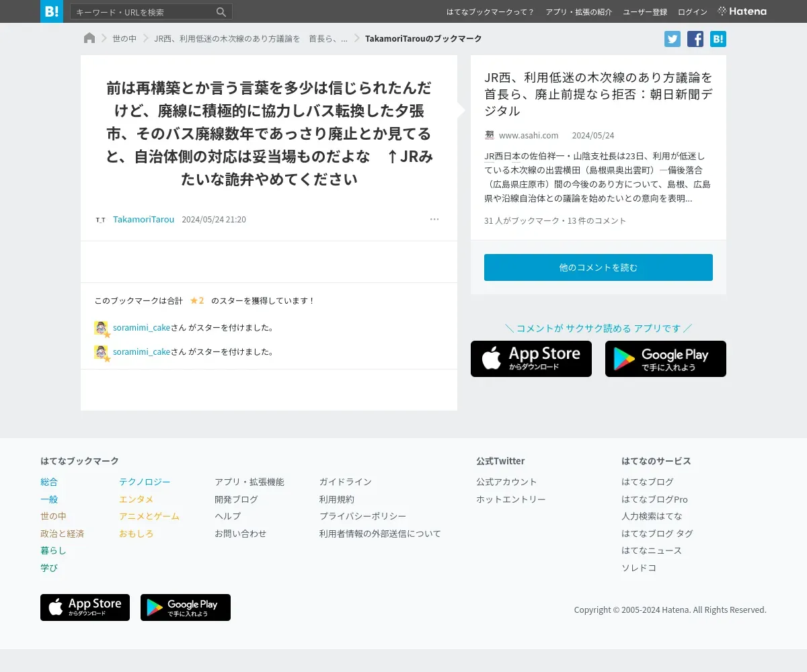Open footer 暮らし category
Image resolution: width=807 pixels, height=672 pixels.
pos(53,550)
